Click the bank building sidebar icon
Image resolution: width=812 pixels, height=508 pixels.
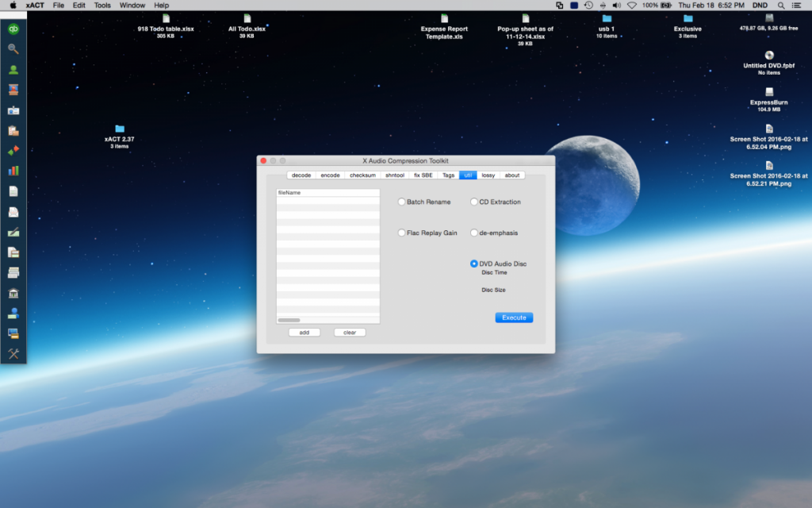click(x=13, y=294)
